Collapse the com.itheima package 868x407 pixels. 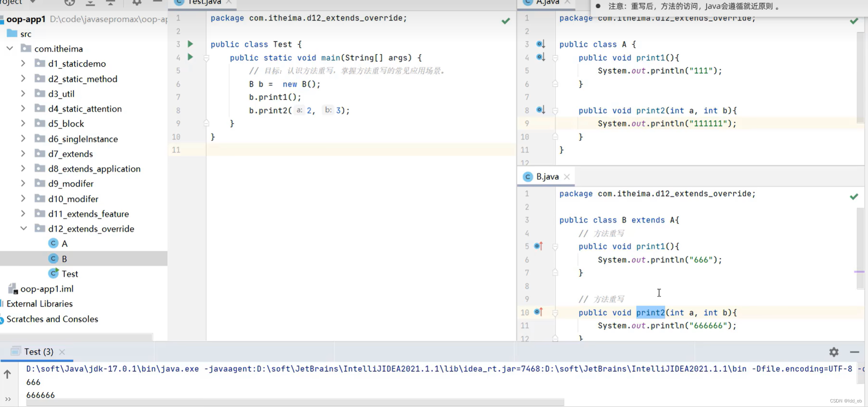[10, 49]
